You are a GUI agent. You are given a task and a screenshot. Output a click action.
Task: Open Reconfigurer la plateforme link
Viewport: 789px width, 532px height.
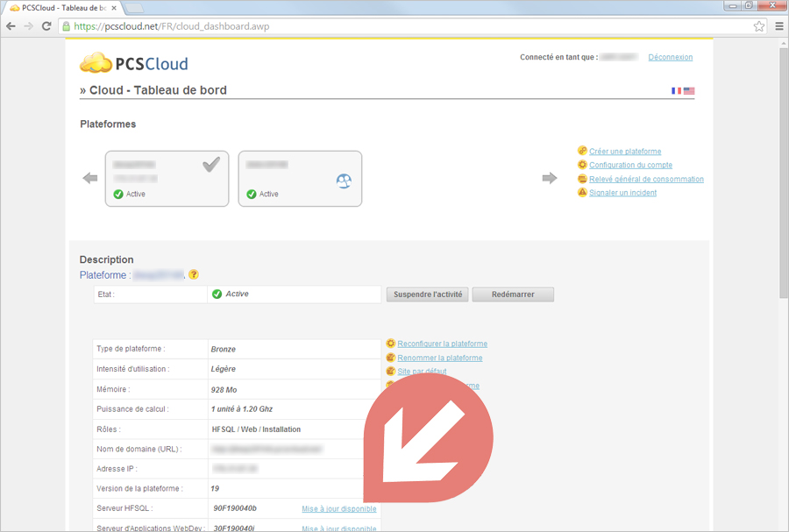point(443,344)
